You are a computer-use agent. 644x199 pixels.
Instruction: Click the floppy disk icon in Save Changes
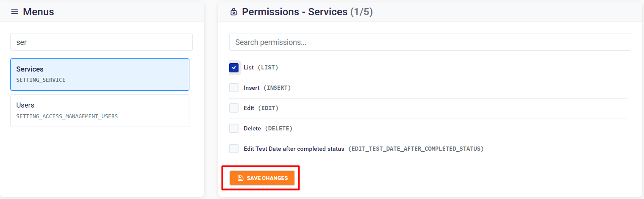pyautogui.click(x=240, y=178)
